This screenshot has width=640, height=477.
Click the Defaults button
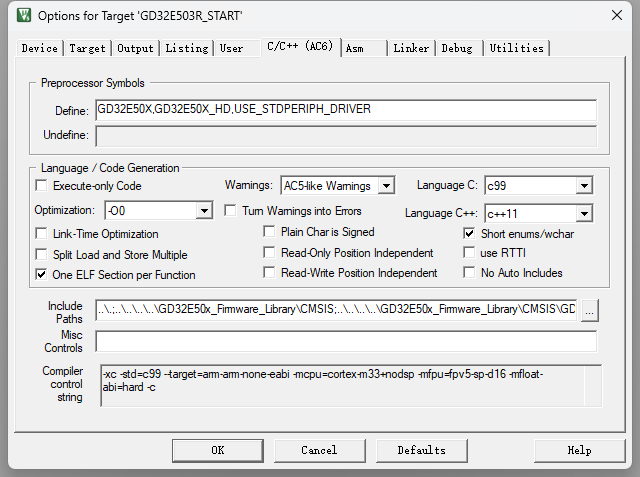coord(422,450)
